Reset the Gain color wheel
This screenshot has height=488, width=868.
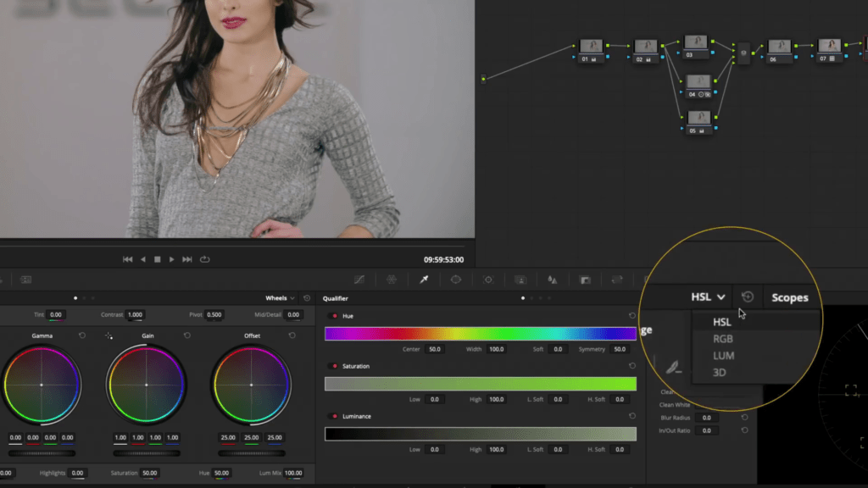[187, 335]
